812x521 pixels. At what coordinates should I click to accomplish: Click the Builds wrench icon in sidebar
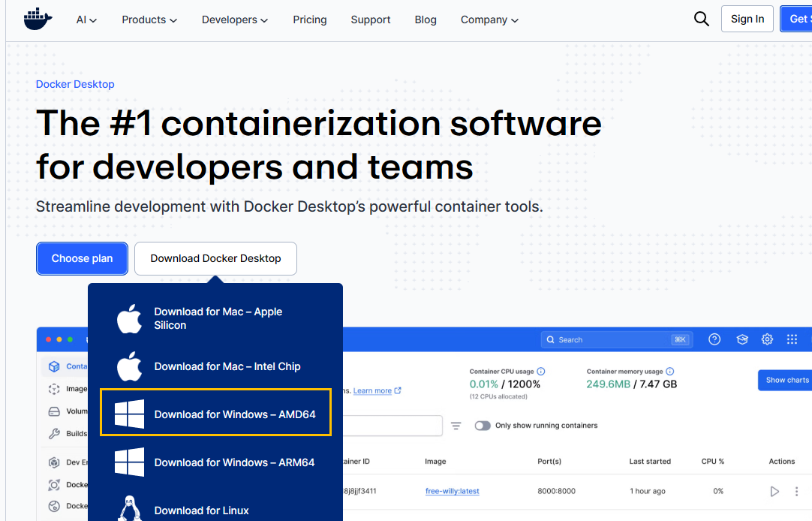(54, 433)
